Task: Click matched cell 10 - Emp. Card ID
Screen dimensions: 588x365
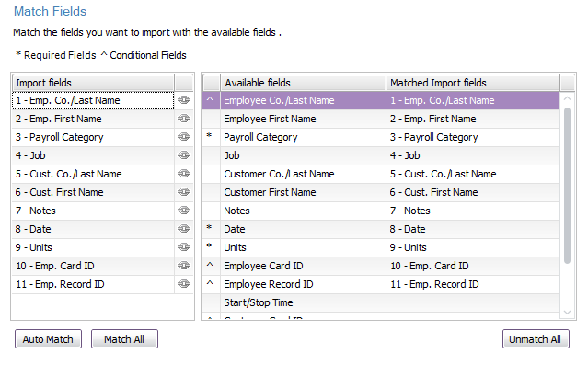Action: click(x=473, y=266)
